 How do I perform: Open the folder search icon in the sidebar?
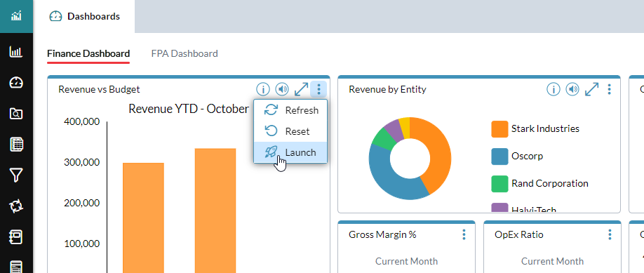pos(16,114)
